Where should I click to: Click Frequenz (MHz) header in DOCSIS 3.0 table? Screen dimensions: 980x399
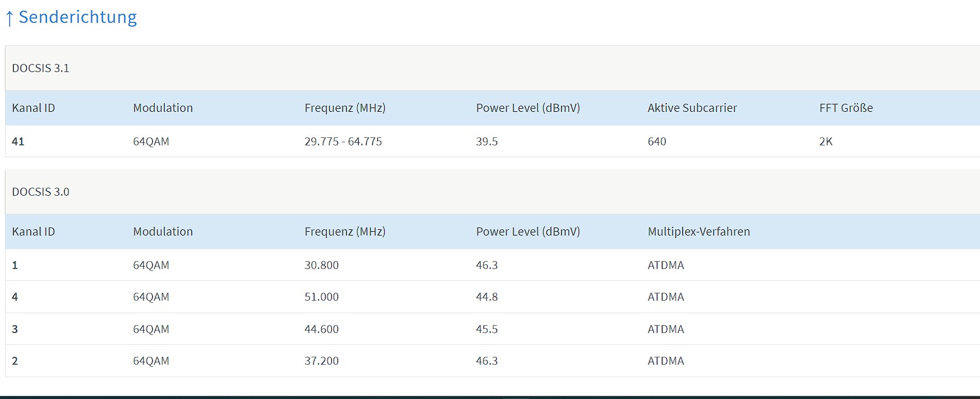pyautogui.click(x=345, y=232)
